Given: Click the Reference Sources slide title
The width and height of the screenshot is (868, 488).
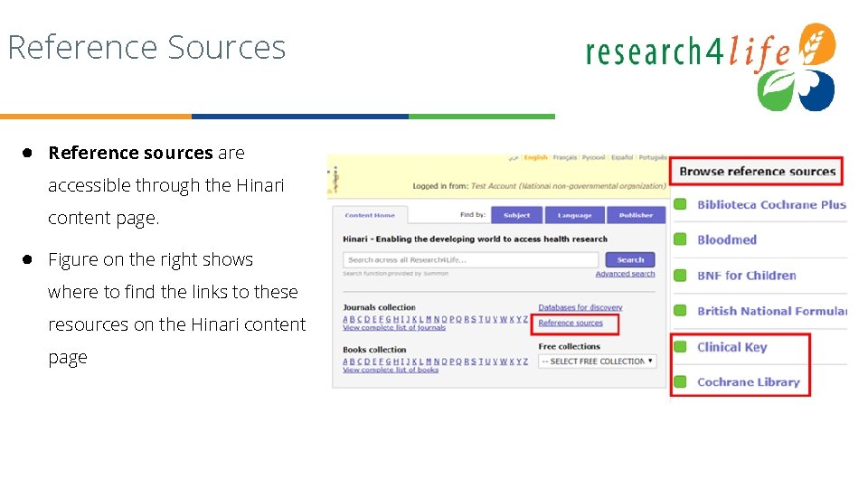Looking at the screenshot, I should click(x=146, y=47).
